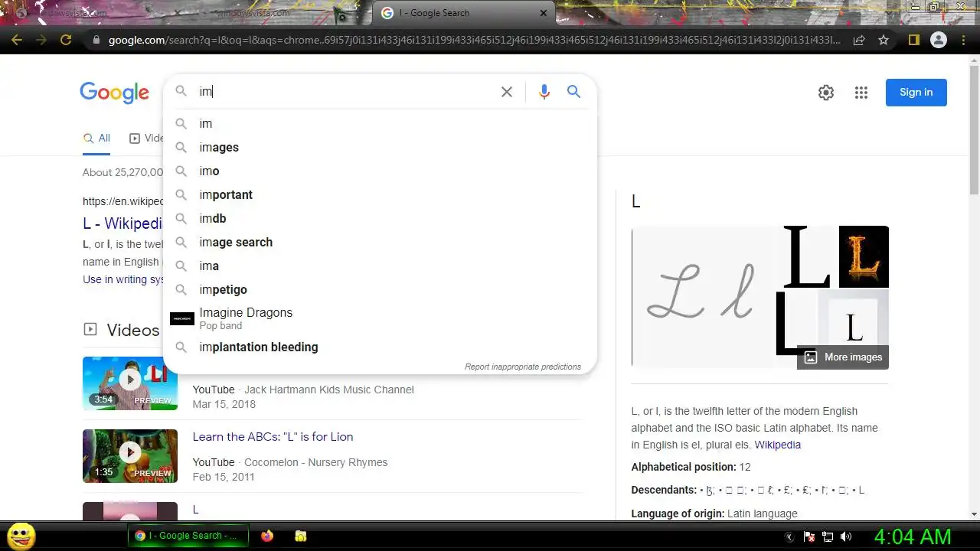
Task: Select the 'image search' suggestion
Action: (380, 242)
